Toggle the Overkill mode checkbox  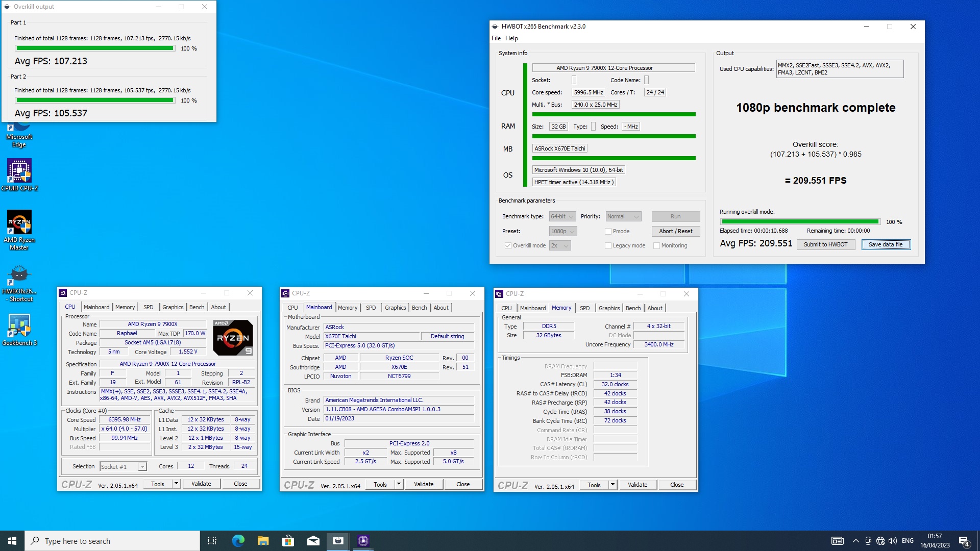508,245
